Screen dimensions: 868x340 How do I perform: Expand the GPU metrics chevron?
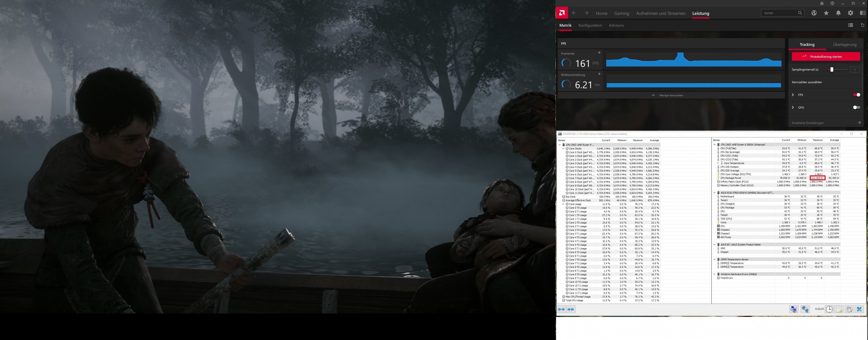pyautogui.click(x=793, y=107)
